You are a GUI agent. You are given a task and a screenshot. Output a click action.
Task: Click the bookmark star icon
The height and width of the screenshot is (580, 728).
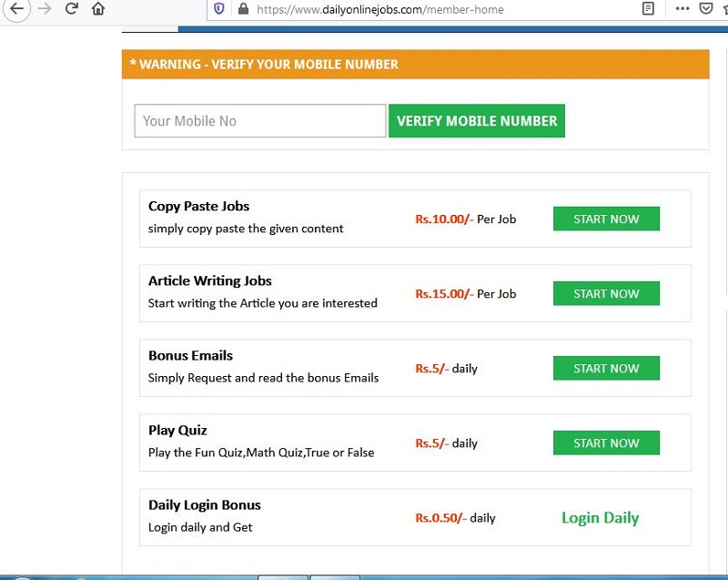click(x=725, y=9)
